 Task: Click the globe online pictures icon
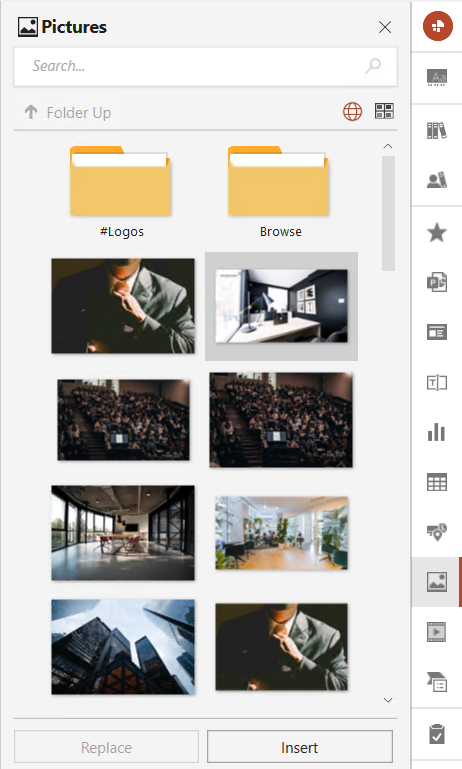[352, 112]
